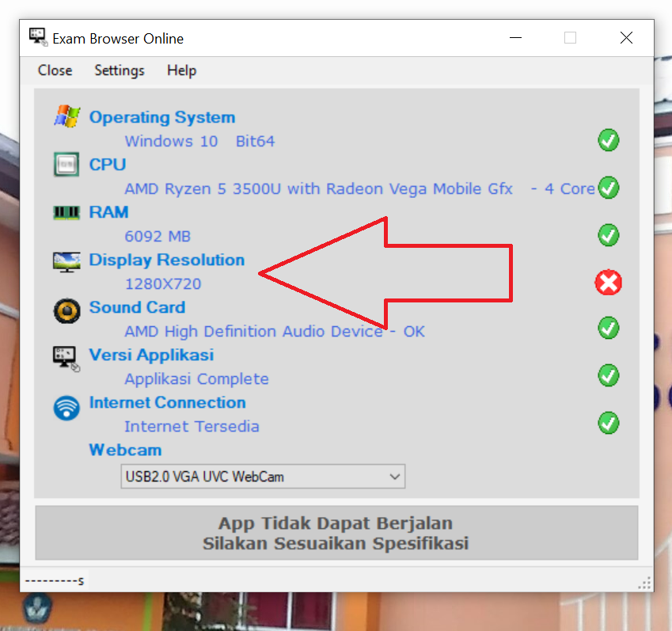
Task: Click the Internet Tersedia text
Action: 192,427
